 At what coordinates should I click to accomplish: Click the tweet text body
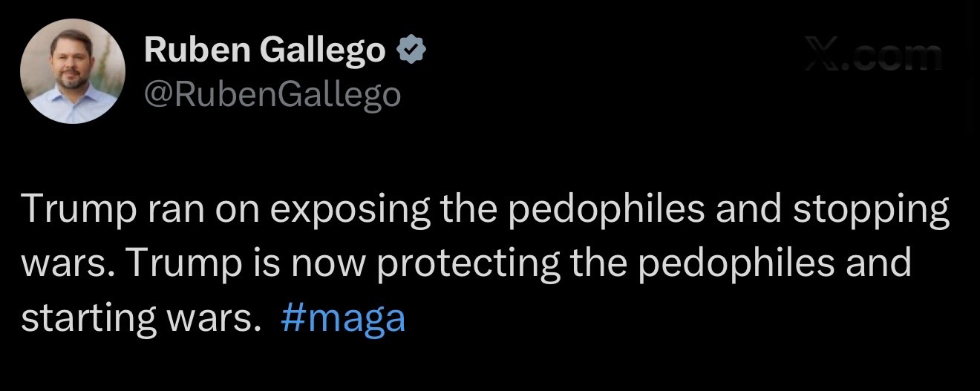click(475, 264)
